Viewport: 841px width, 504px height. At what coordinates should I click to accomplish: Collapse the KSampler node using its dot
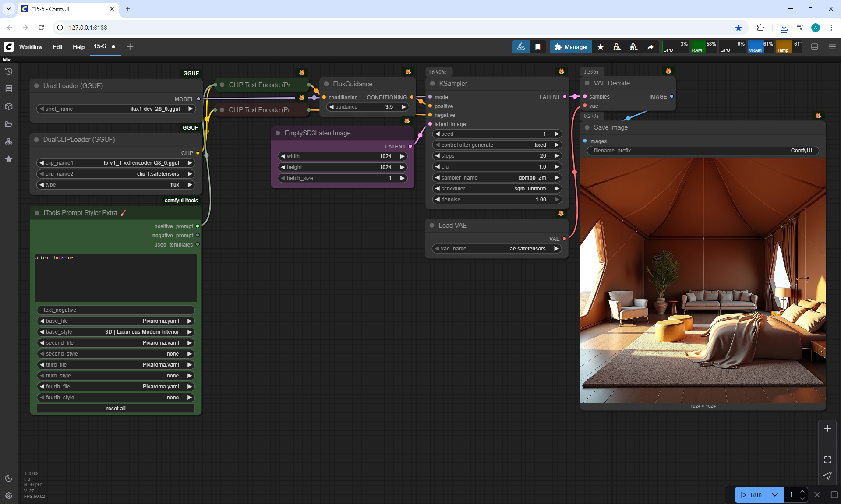tap(432, 84)
